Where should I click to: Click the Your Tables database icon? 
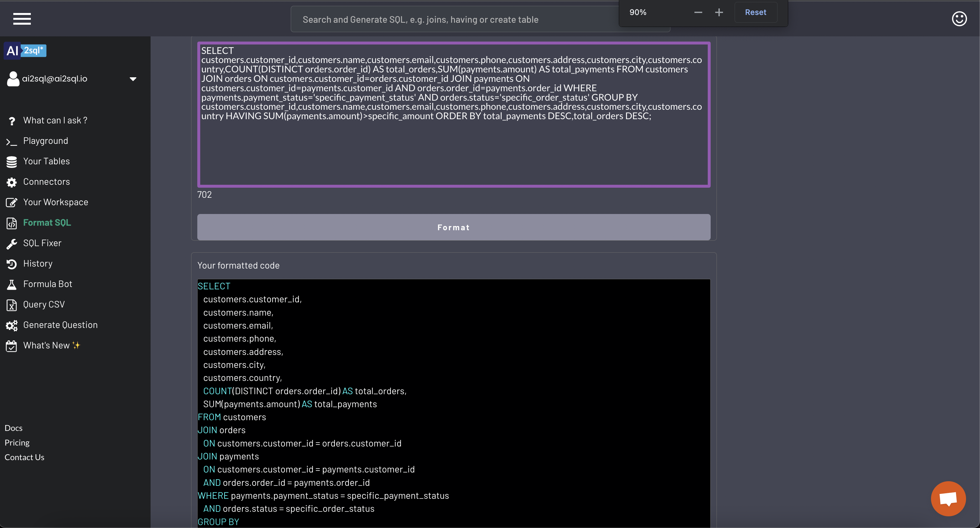pyautogui.click(x=11, y=162)
